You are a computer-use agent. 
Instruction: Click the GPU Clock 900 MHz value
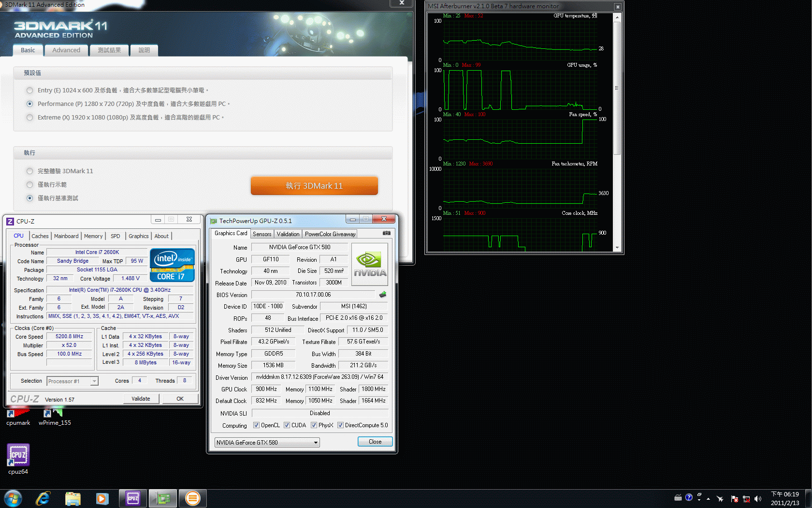point(266,389)
